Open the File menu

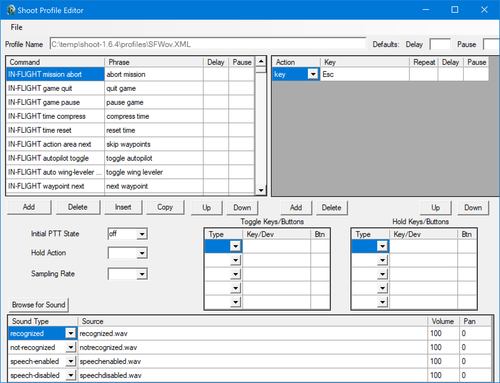[x=16, y=27]
